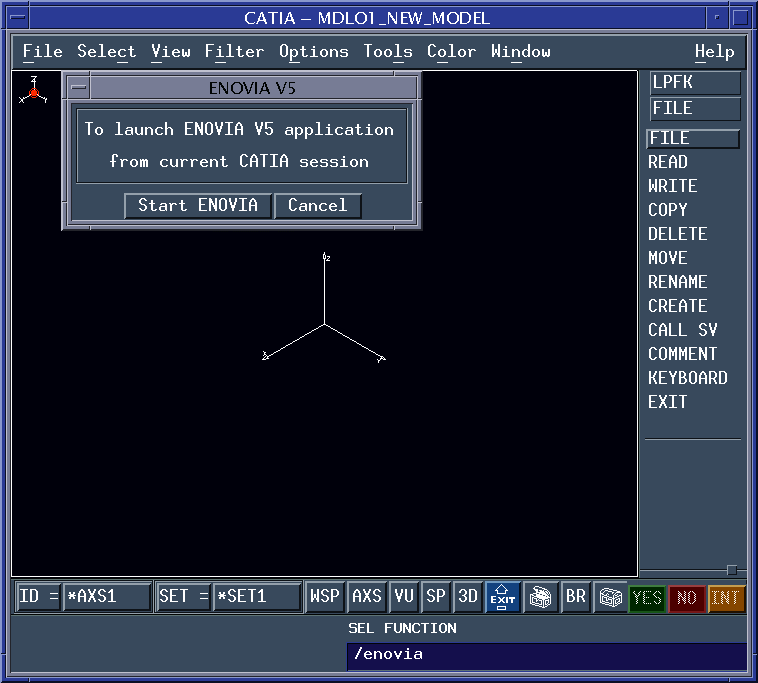
Task: Click the printer icon next to EXIT
Action: pyautogui.click(x=540, y=597)
